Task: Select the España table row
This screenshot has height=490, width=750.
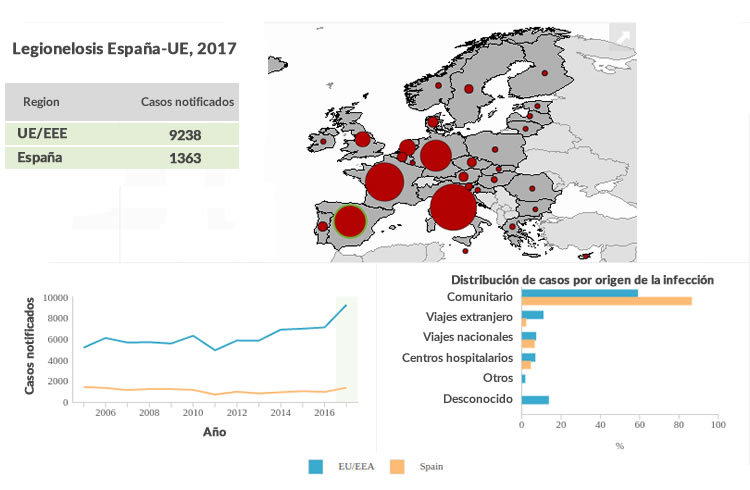Action: click(122, 158)
